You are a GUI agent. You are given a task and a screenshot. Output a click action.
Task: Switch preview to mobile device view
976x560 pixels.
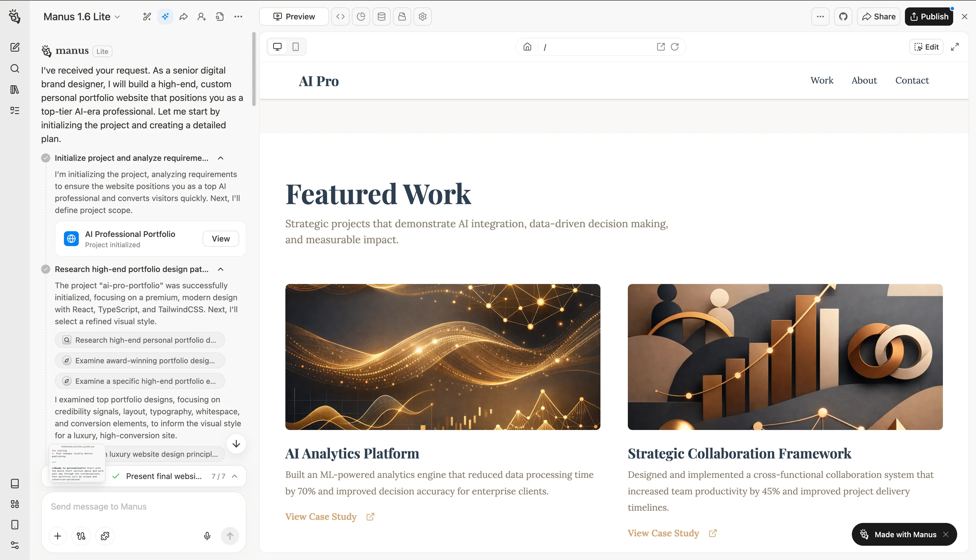(x=296, y=46)
